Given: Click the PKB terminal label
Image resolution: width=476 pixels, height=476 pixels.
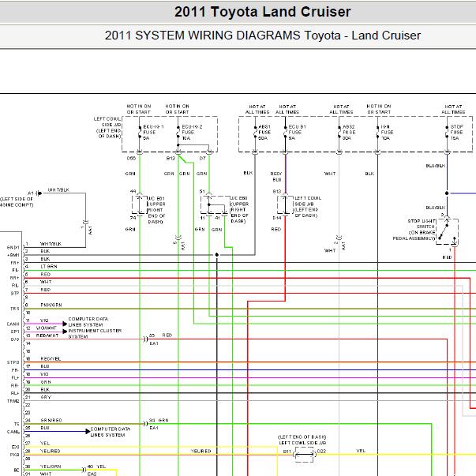Looking at the screenshot, I should click(14, 455).
